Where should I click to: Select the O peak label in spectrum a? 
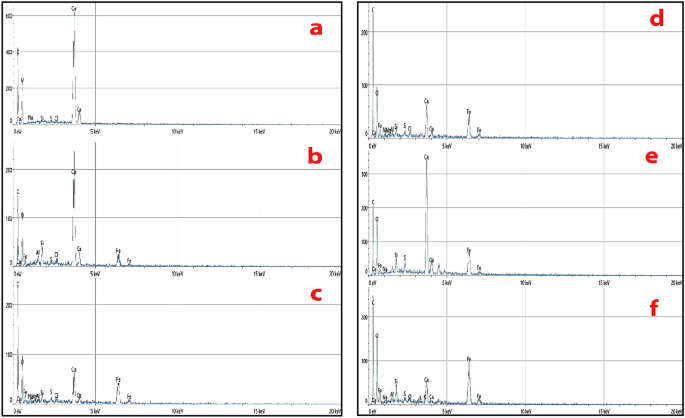click(22, 80)
